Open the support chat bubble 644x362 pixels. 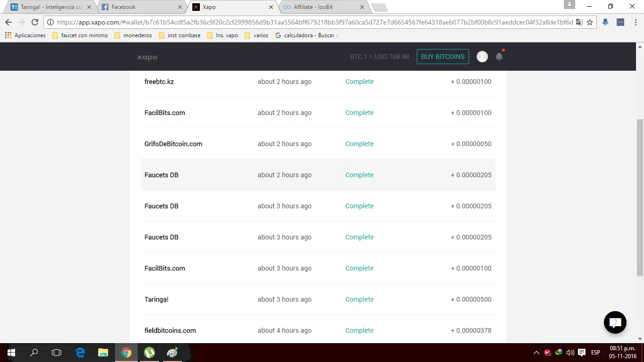click(615, 323)
